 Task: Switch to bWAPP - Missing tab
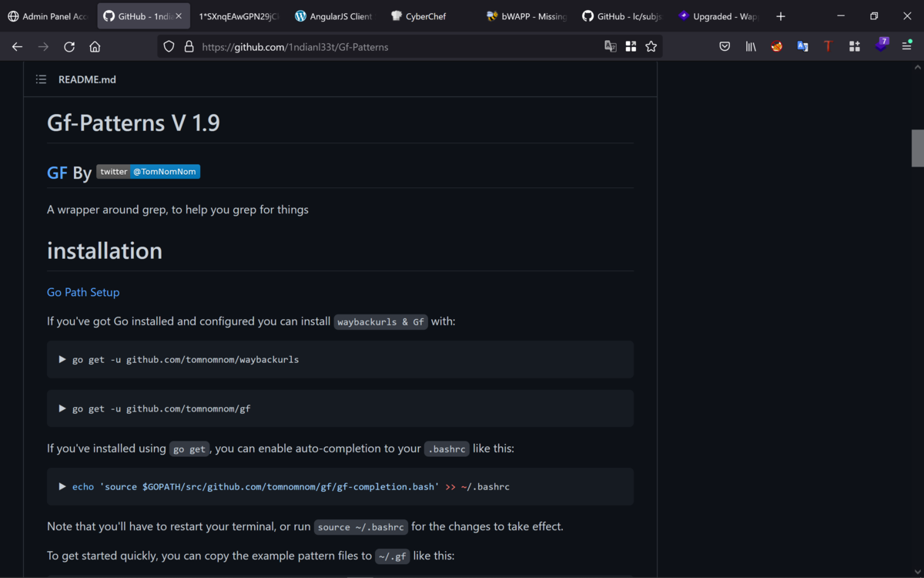point(526,16)
